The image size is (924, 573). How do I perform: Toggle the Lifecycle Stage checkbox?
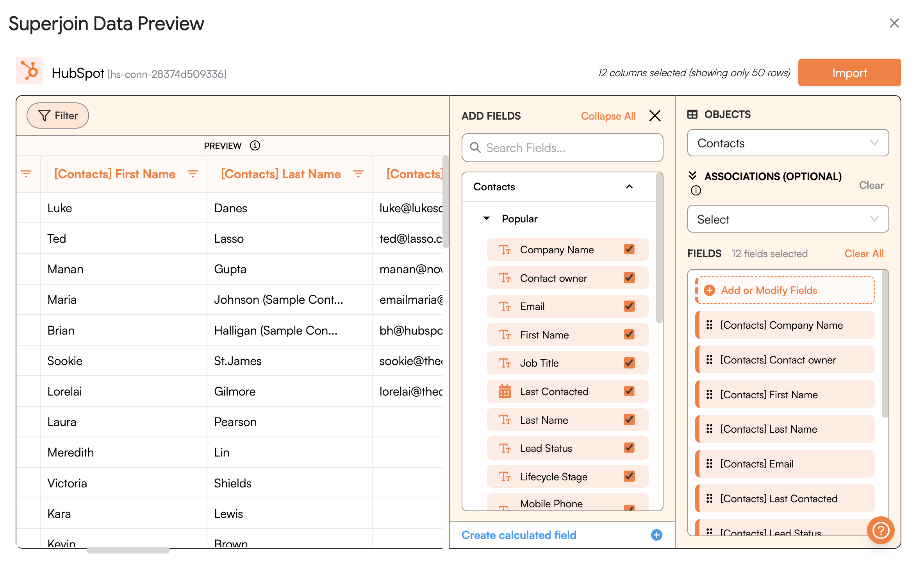629,476
